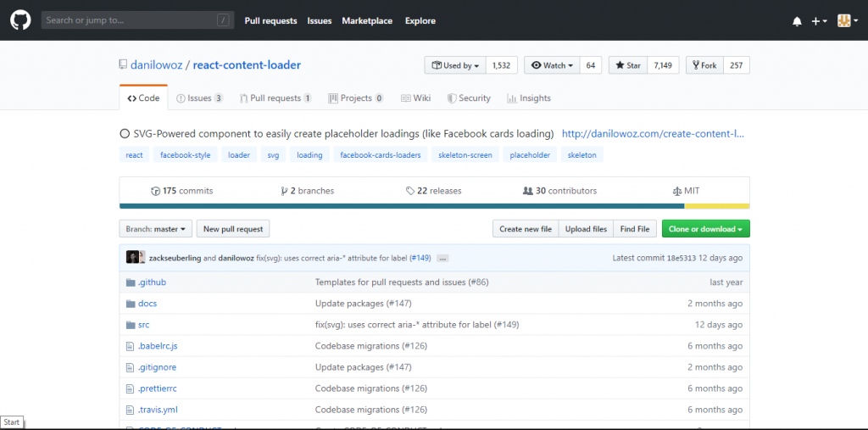Select the skeleton topic tag
The height and width of the screenshot is (430, 868).
582,155
